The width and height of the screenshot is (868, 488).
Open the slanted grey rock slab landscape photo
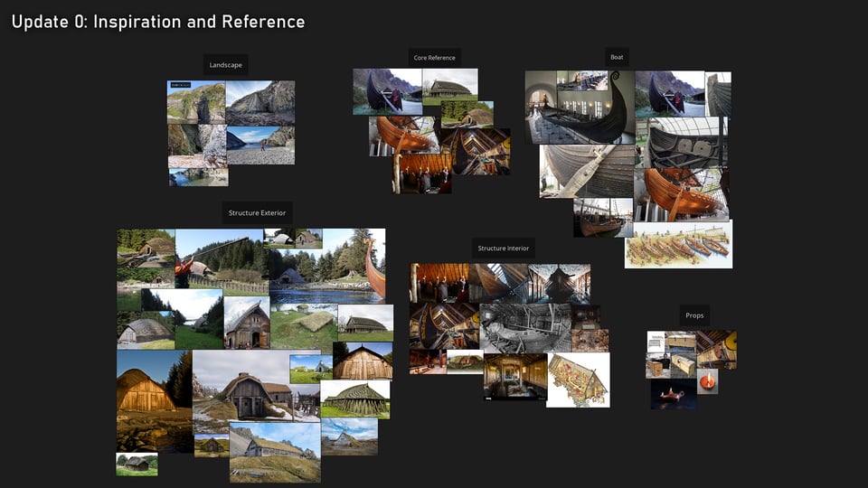click(260, 103)
